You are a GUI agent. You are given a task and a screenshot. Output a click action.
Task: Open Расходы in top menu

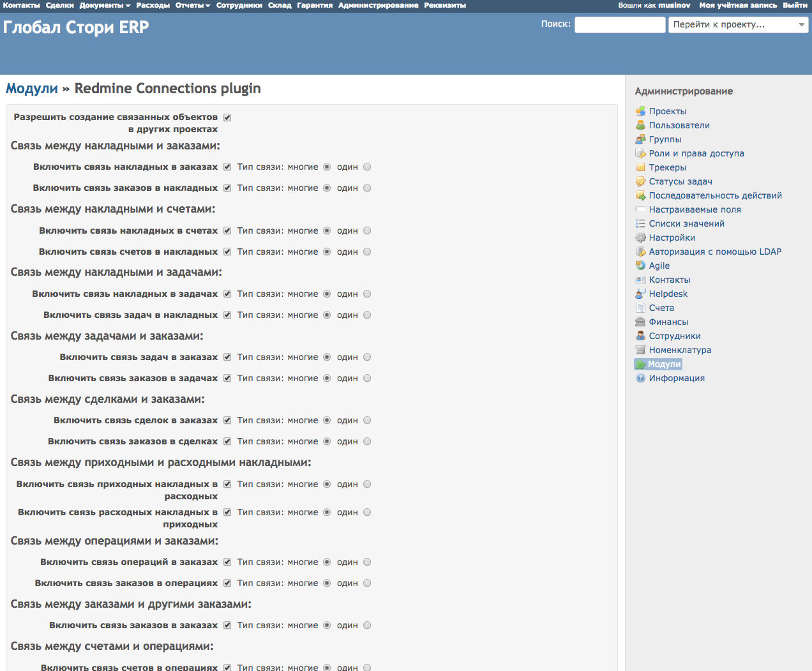coord(153,5)
